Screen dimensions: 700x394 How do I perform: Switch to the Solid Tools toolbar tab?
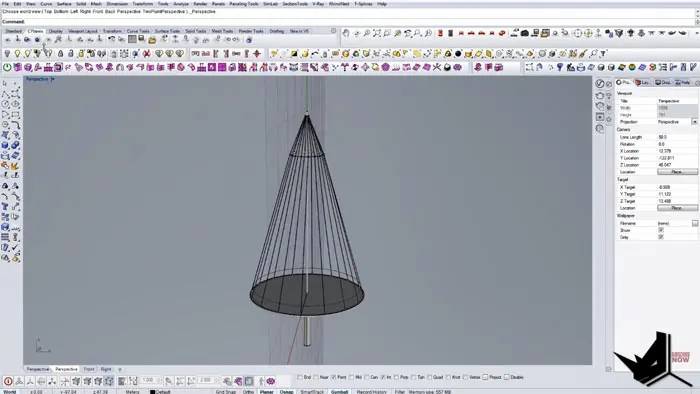pyautogui.click(x=196, y=31)
